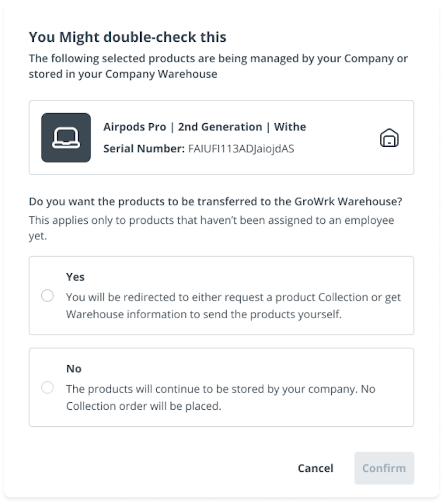Click the bold "No" option label
The width and height of the screenshot is (443, 504).
click(x=74, y=368)
